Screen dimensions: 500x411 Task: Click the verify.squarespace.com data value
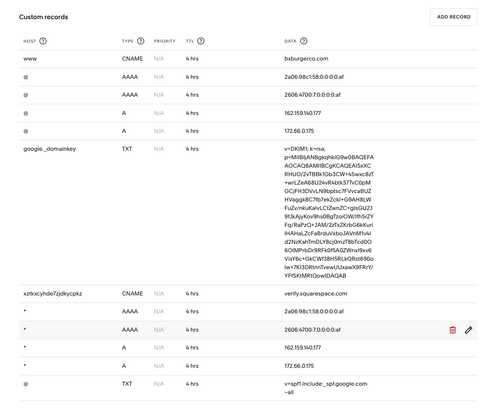click(316, 294)
